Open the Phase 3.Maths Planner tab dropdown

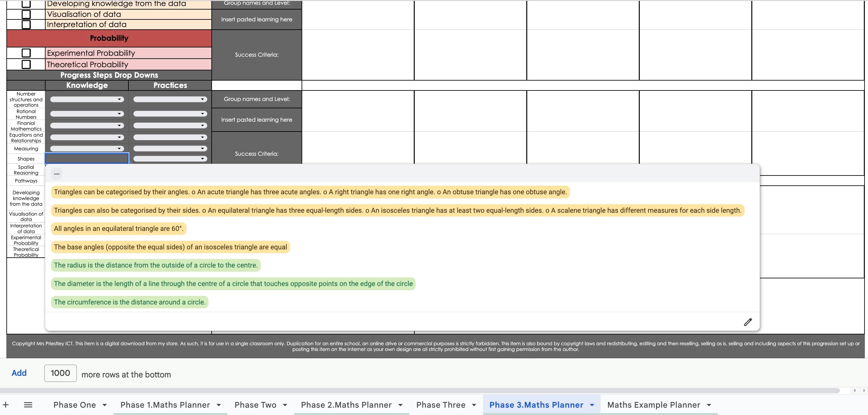[593, 404]
